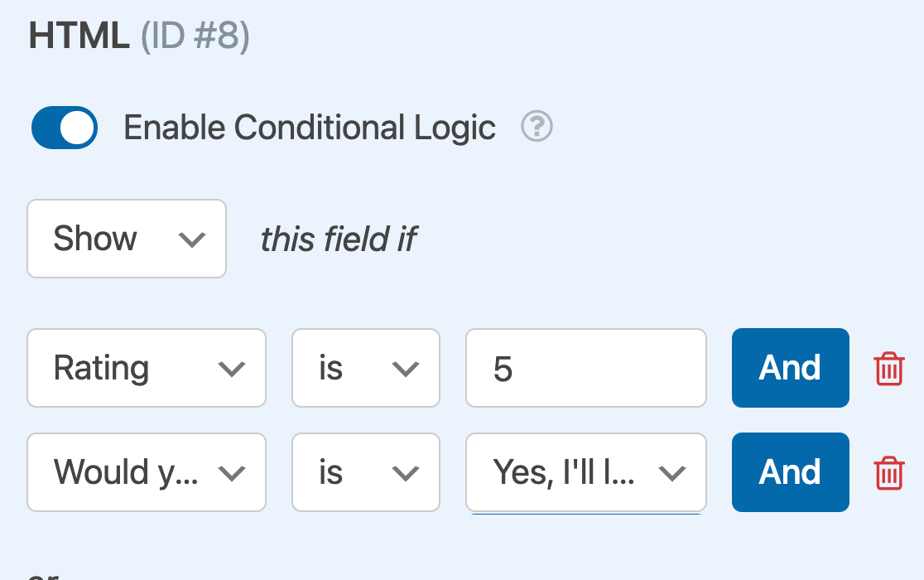Open the Rating field dropdown

(147, 368)
